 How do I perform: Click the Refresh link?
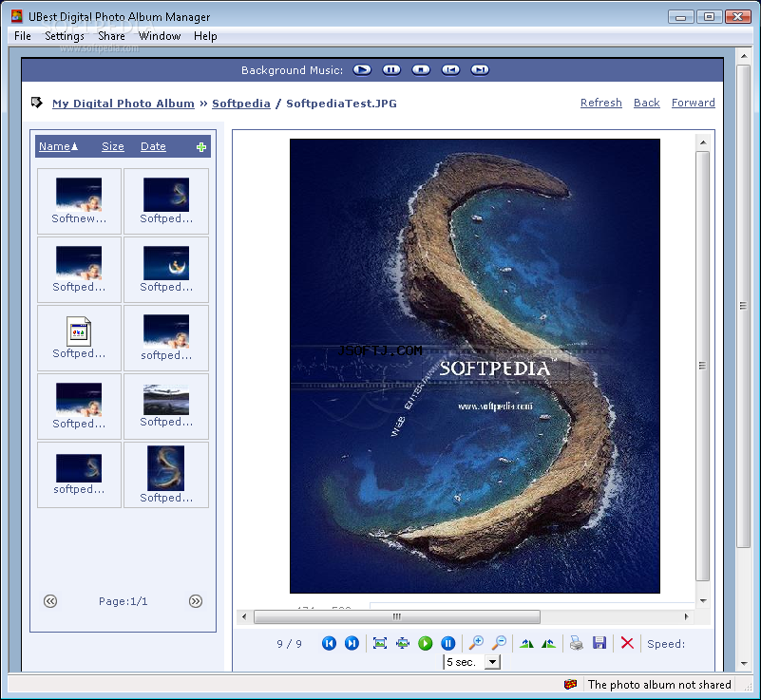coord(600,103)
